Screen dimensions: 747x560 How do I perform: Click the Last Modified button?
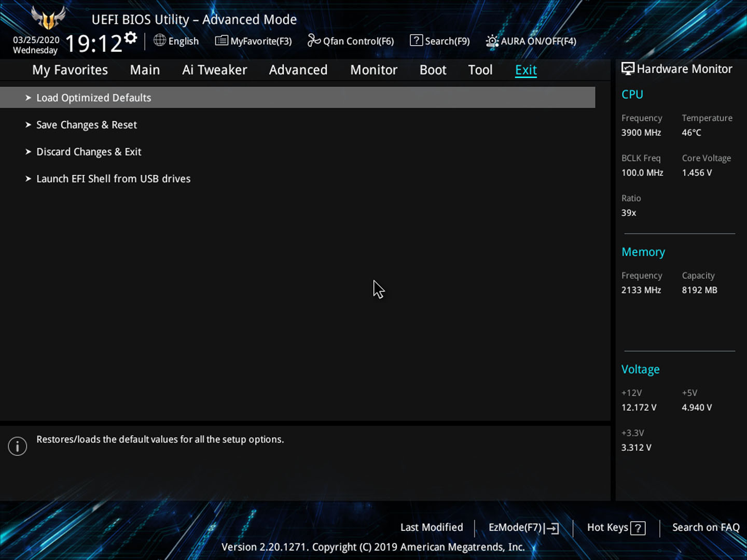point(432,527)
